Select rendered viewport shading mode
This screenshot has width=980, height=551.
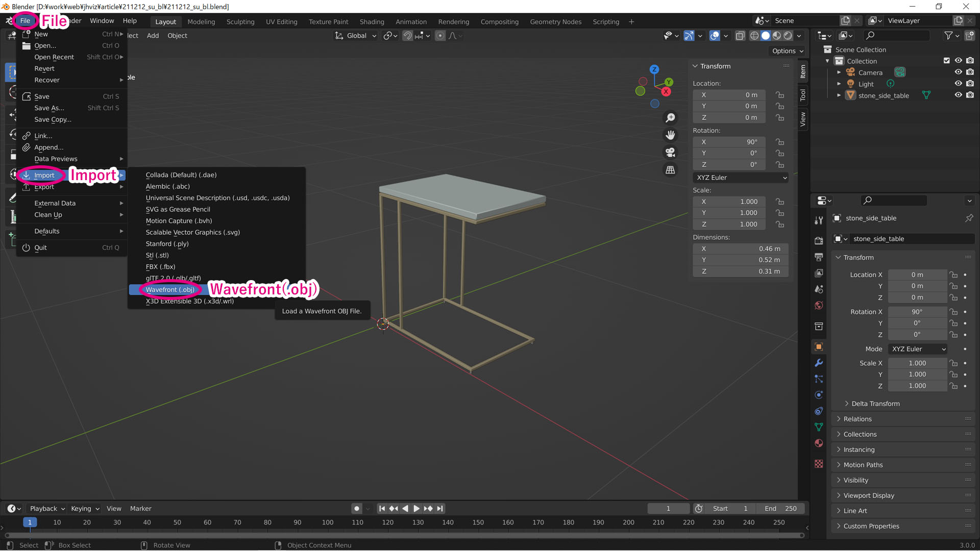(x=788, y=36)
